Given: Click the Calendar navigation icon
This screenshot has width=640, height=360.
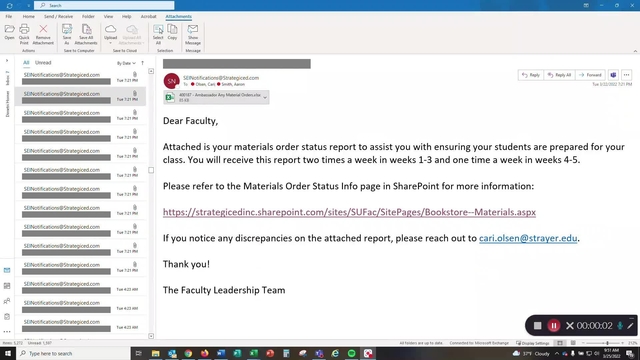Looking at the screenshot, I should [7, 286].
